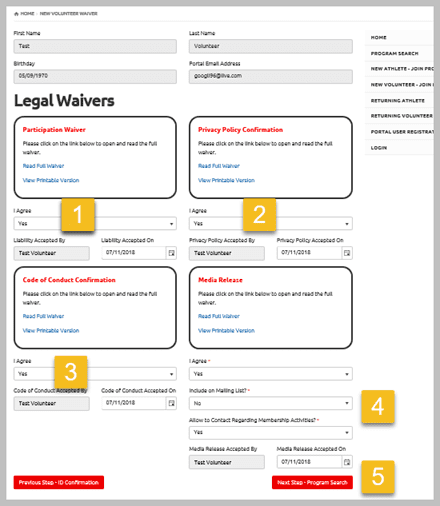Click Previous Step - ID Confirmation button
Screen dimensions: 440x506
(59, 482)
